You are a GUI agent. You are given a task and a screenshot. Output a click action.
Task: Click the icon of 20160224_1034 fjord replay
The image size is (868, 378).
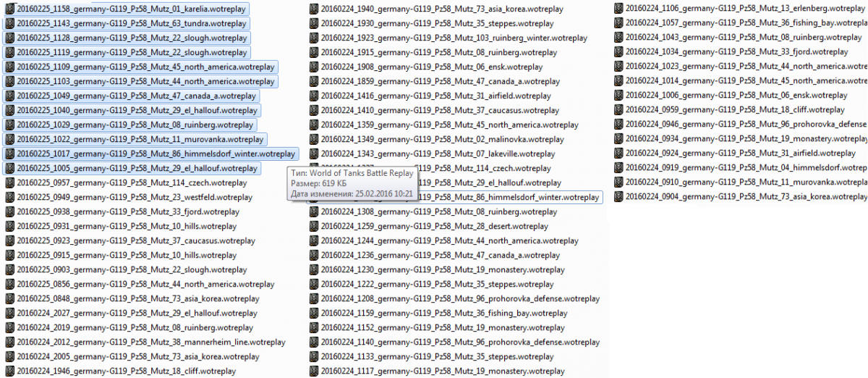click(x=618, y=52)
